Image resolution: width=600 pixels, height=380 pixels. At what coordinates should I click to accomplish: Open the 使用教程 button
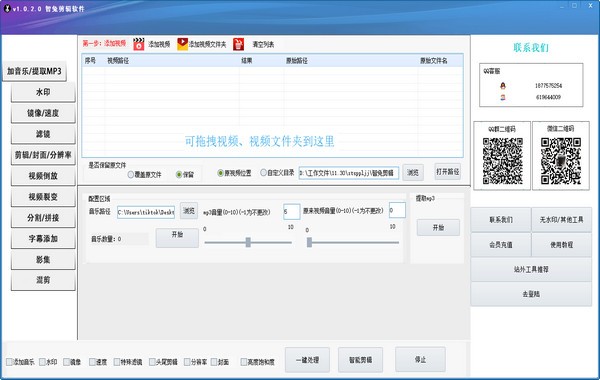pos(562,245)
